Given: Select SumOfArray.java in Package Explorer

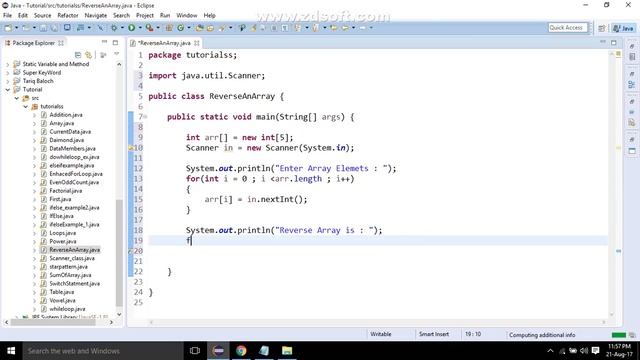Looking at the screenshot, I should point(70,275).
